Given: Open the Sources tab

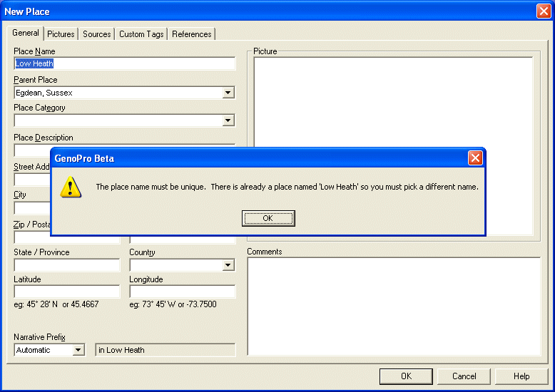Looking at the screenshot, I should coord(96,34).
